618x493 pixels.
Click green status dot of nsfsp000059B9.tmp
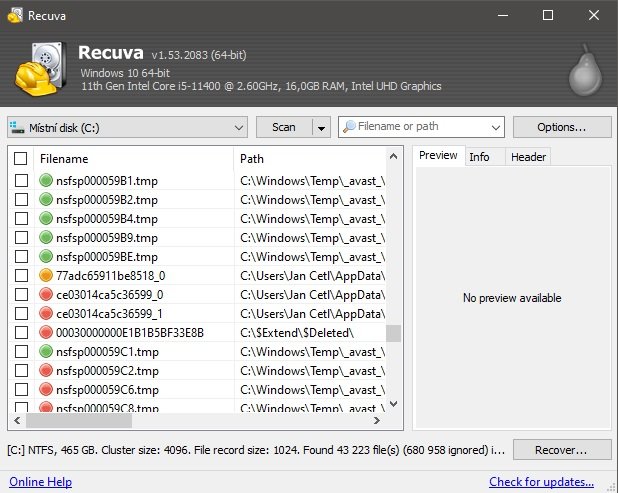point(46,237)
